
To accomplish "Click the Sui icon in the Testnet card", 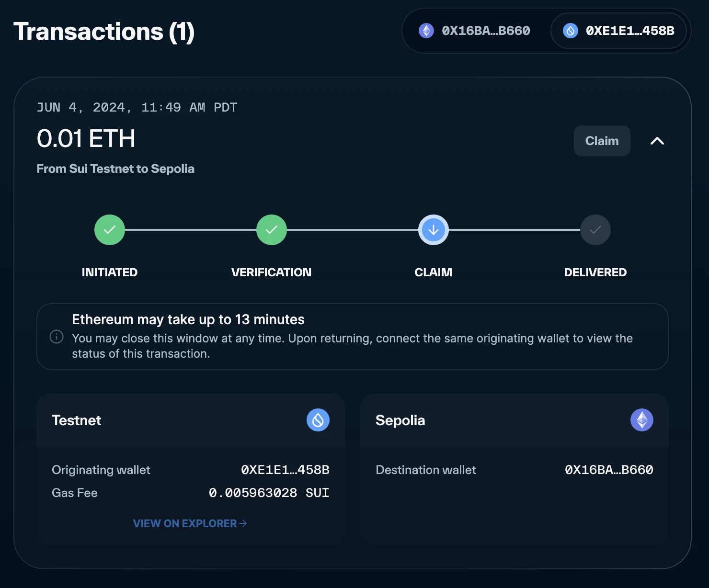I will point(318,420).
